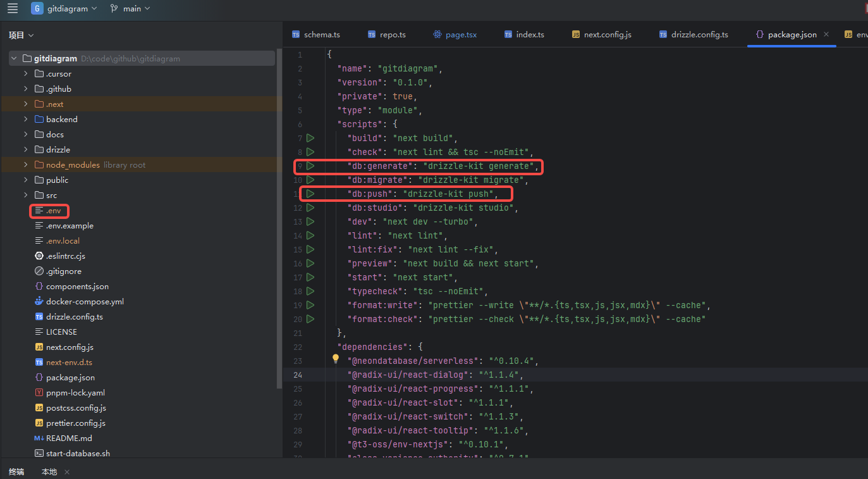Open the gitdiagram project dropdown

[64, 9]
